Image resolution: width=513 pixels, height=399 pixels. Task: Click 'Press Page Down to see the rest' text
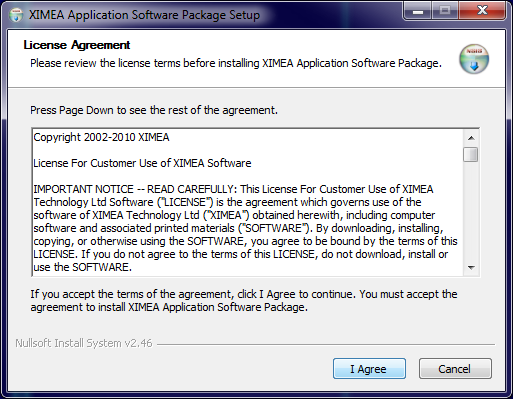pos(154,110)
